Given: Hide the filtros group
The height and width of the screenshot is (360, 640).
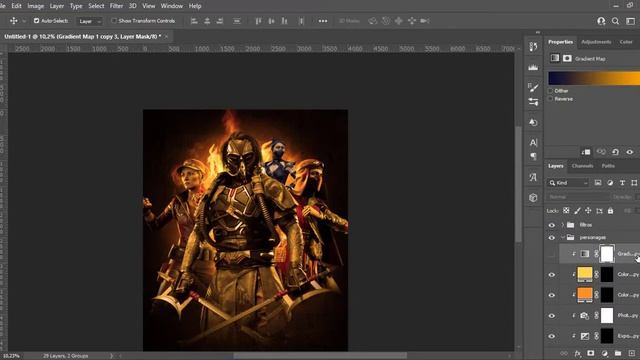Looking at the screenshot, I should click(x=551, y=225).
